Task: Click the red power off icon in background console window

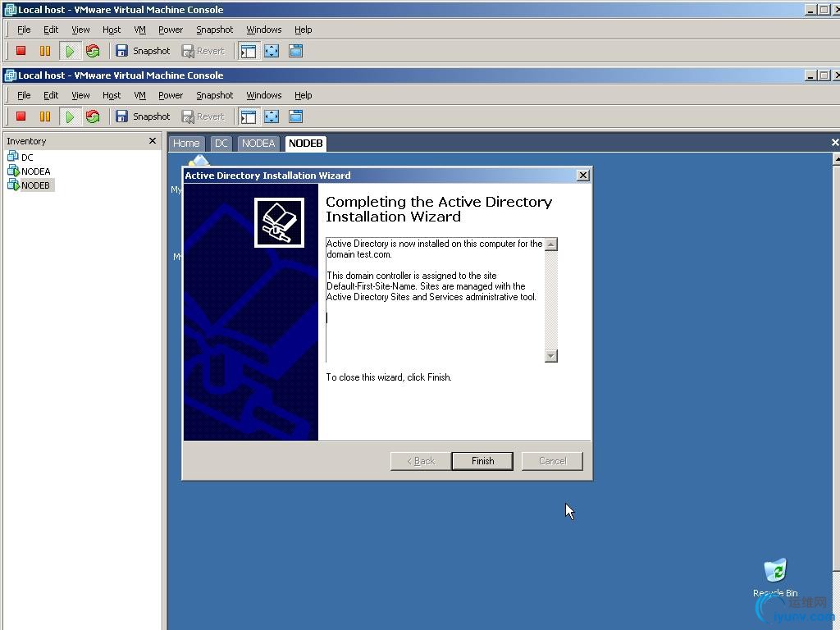Action: pos(21,51)
